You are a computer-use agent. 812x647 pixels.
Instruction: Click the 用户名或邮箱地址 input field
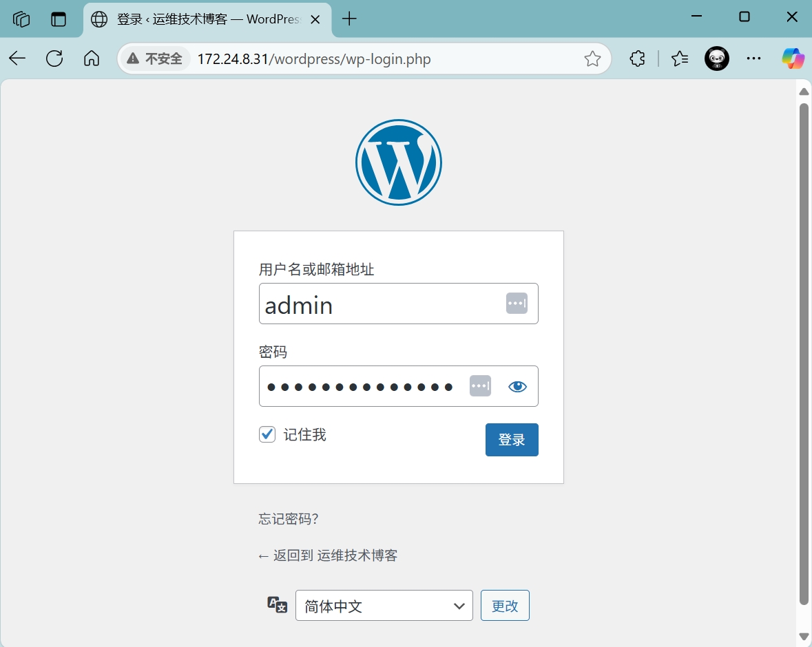pyautogui.click(x=379, y=304)
